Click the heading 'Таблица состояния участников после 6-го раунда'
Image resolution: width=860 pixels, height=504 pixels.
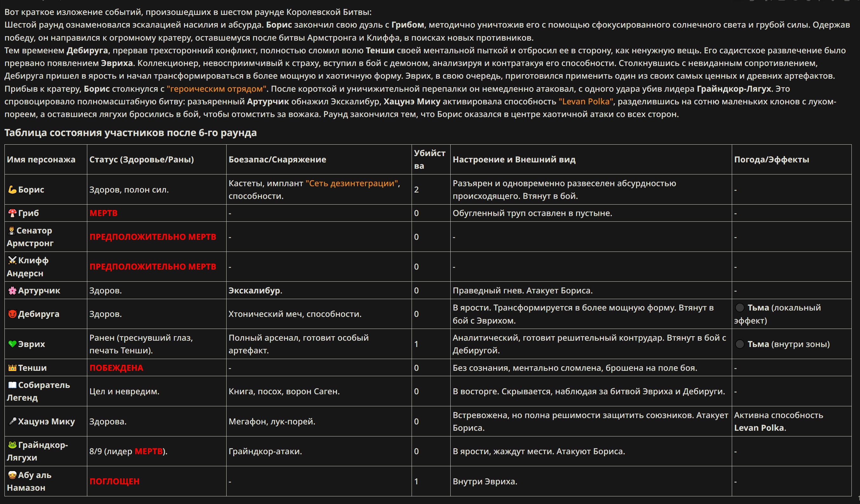pos(130,133)
